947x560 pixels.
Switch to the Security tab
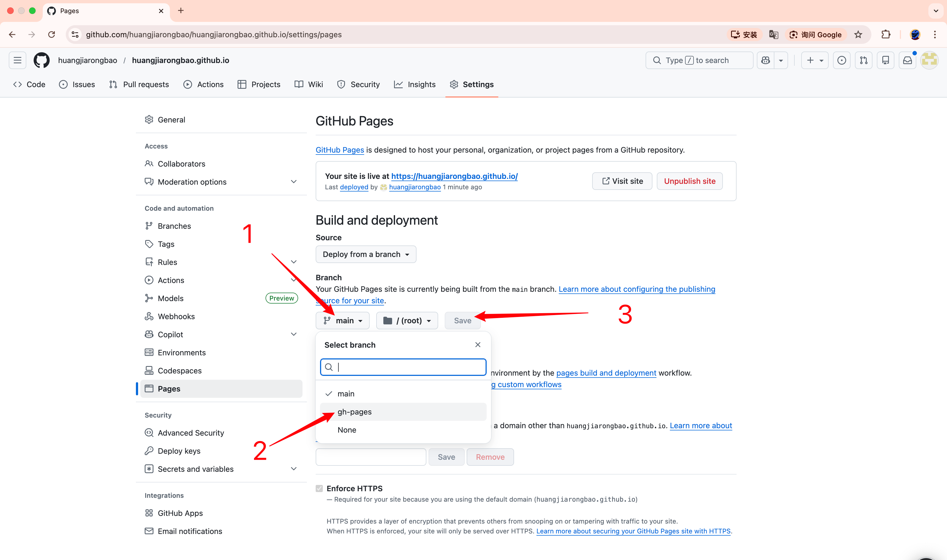pyautogui.click(x=358, y=85)
